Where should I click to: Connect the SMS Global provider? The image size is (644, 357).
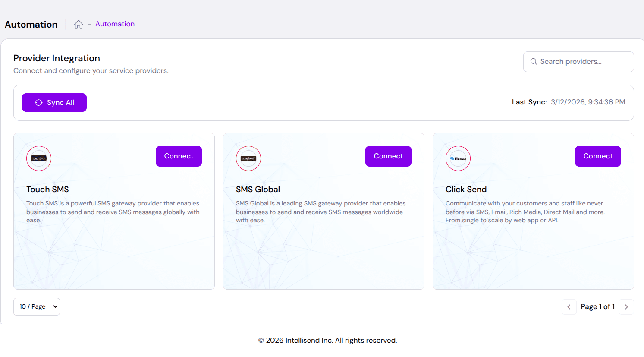tap(388, 156)
